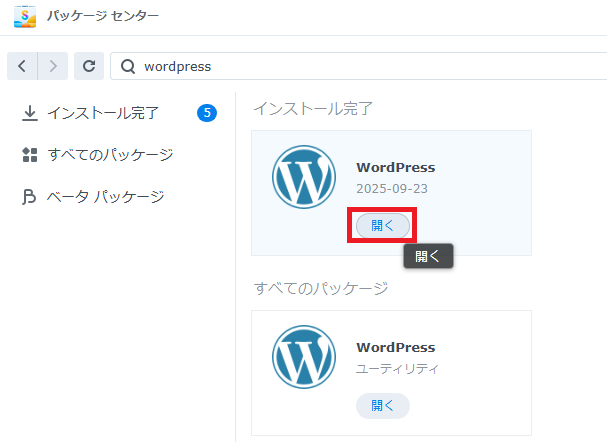Open the installed WordPress dated 2025-09-23 with 開く

click(382, 225)
